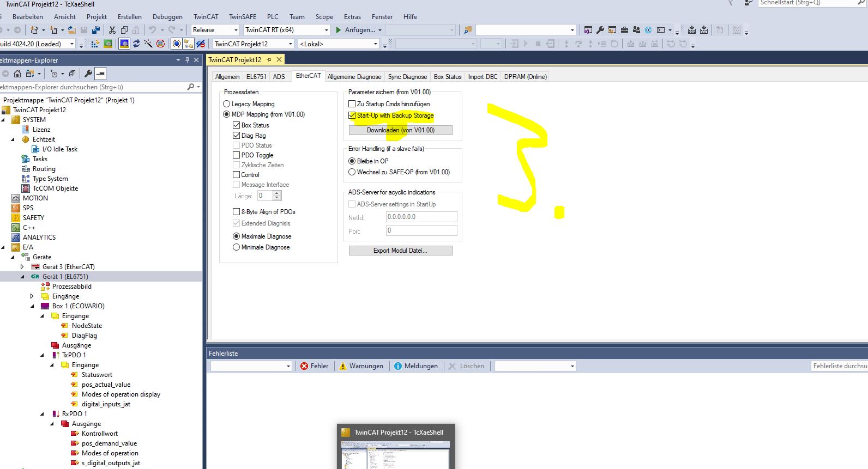Switch to the ADS tab
Viewport: 868px width, 469px height.
click(279, 77)
